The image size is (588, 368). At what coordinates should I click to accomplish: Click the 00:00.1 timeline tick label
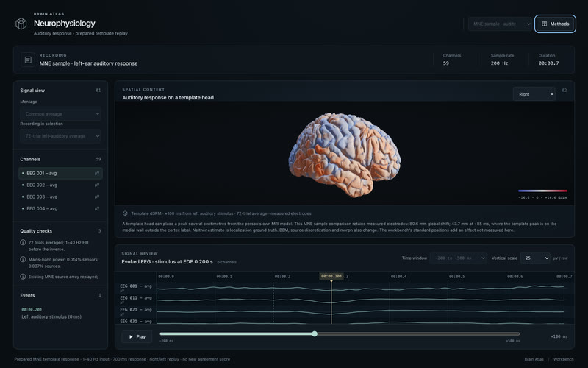224,277
